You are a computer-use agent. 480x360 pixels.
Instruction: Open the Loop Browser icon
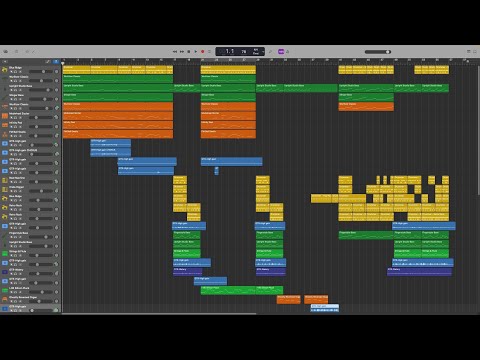pos(475,52)
